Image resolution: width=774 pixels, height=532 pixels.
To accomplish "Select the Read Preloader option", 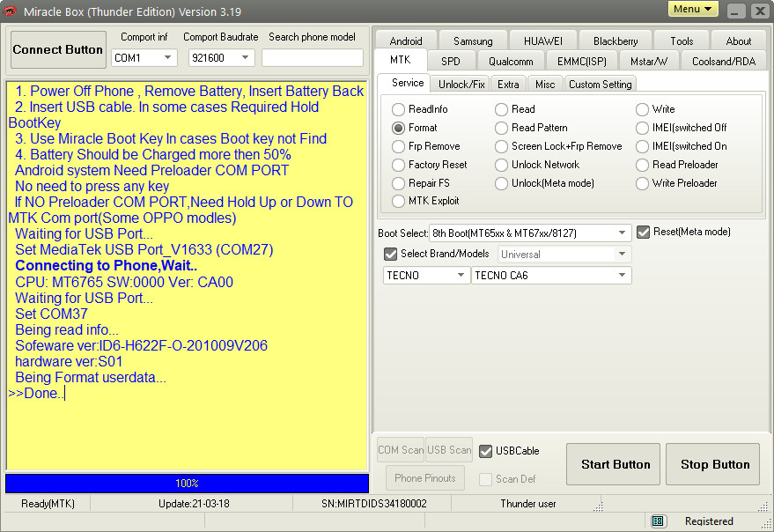I will [x=677, y=165].
